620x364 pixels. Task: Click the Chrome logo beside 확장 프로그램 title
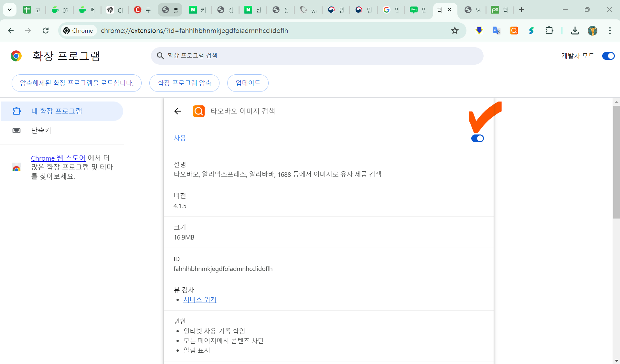[x=16, y=56]
